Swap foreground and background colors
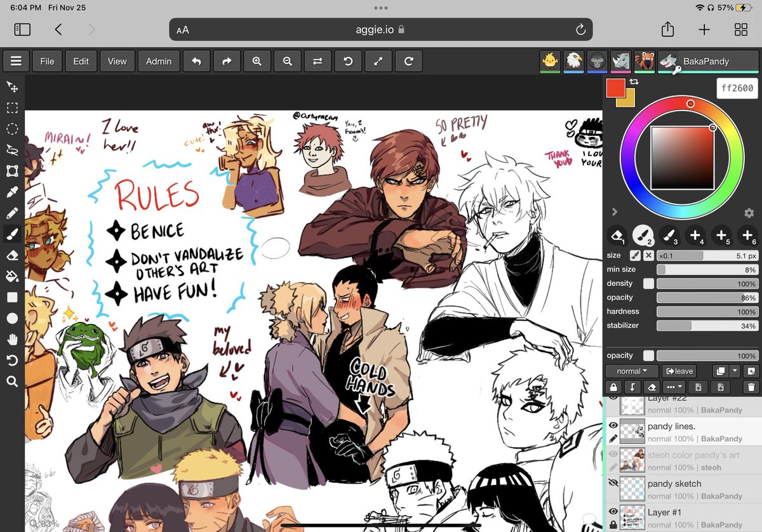Viewport: 762px width, 532px height. (x=633, y=83)
